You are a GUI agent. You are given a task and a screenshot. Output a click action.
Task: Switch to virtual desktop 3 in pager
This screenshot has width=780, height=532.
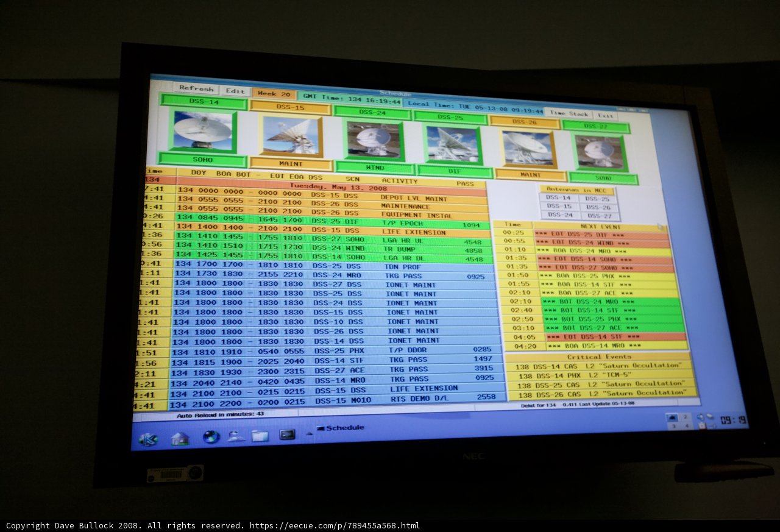point(673,426)
